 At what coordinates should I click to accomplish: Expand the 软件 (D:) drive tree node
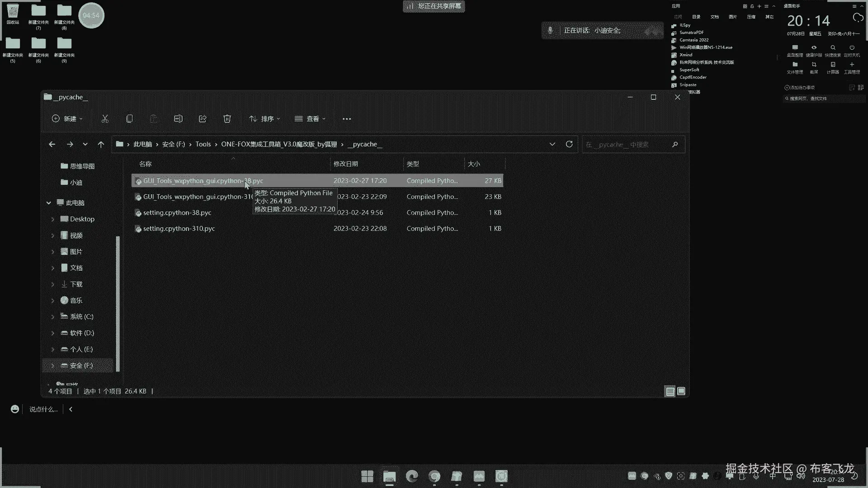[53, 333]
